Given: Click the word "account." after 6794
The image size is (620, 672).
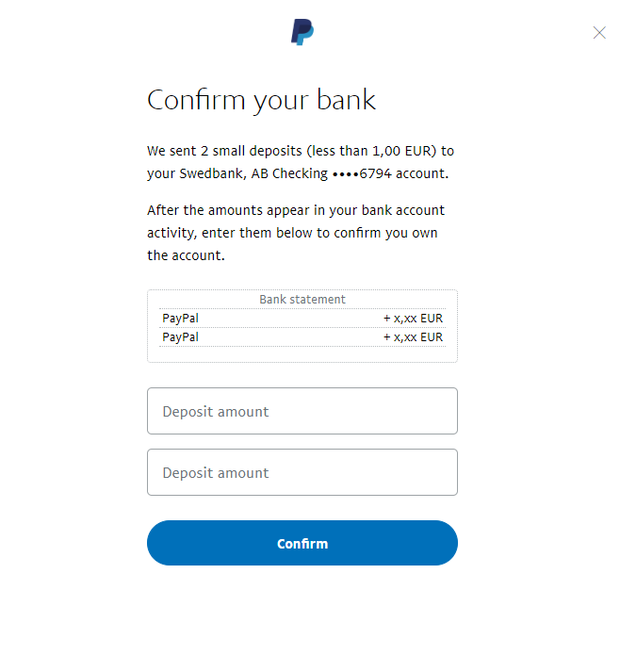Looking at the screenshot, I should tap(422, 173).
